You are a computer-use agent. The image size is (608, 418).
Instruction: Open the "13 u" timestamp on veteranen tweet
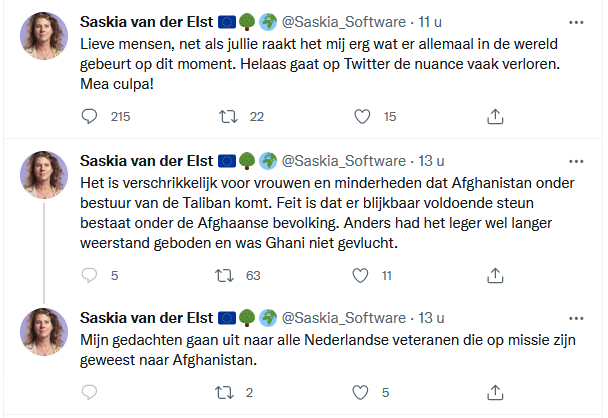[x=433, y=317]
